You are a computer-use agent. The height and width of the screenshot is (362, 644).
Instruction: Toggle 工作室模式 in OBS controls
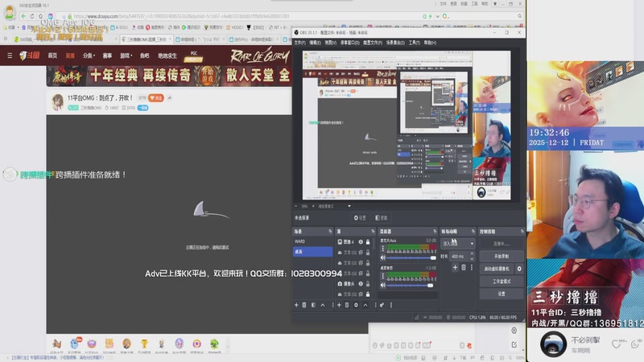pyautogui.click(x=502, y=281)
